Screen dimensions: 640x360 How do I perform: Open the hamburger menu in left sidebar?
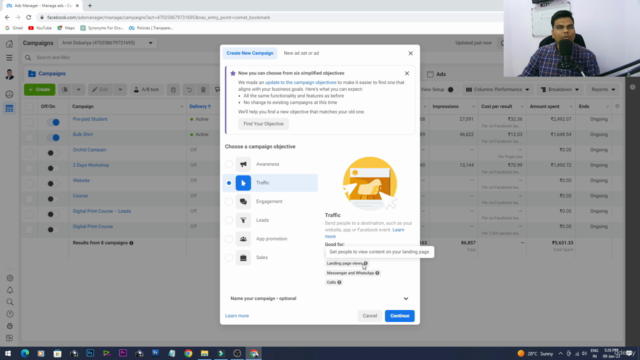(9, 58)
